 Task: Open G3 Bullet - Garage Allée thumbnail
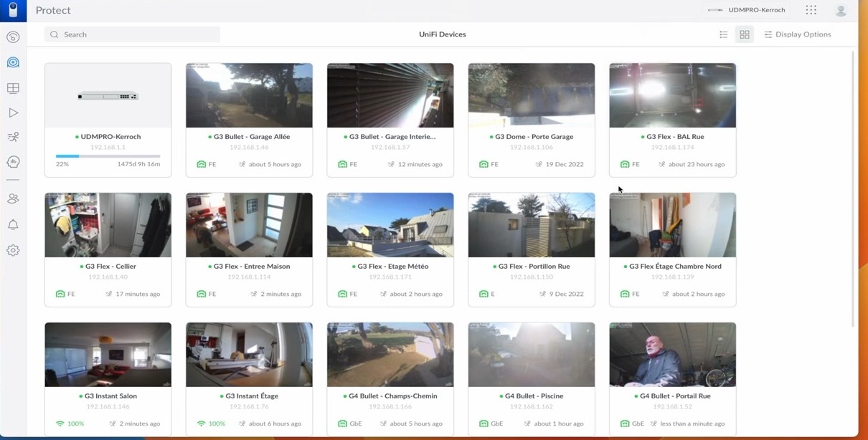tap(249, 95)
